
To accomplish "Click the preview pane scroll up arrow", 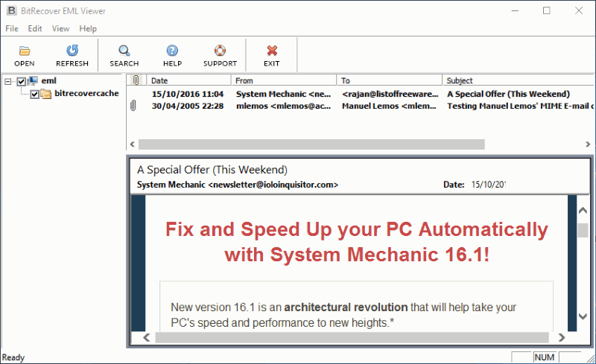I will [x=583, y=210].
